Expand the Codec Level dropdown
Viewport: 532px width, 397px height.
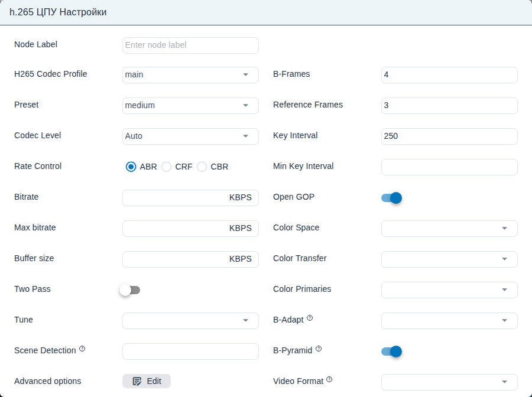tap(190, 136)
